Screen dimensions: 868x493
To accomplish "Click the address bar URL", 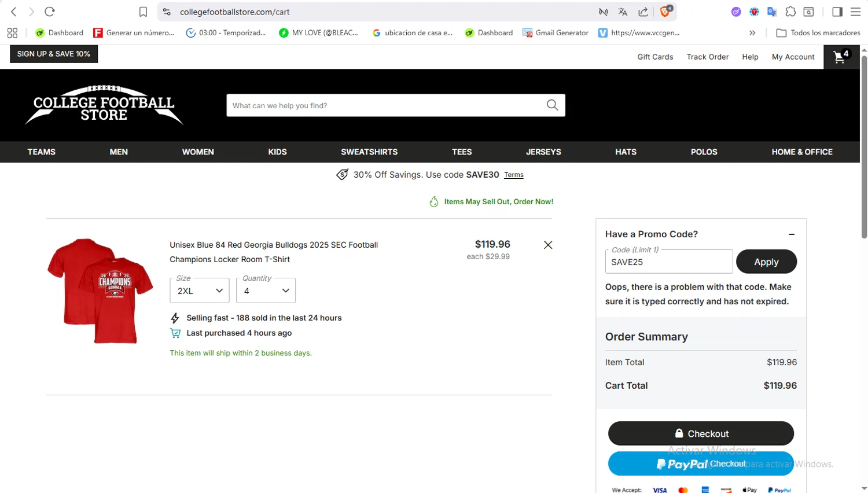I will coord(234,12).
